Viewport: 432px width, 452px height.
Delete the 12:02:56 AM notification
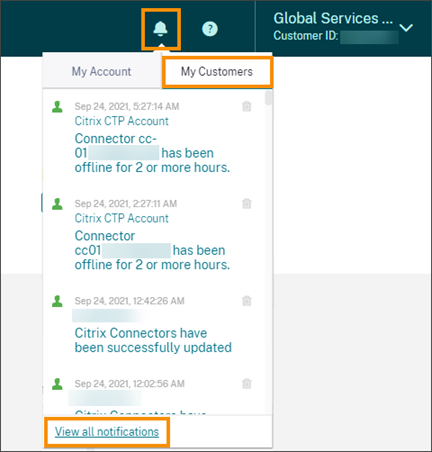(247, 384)
